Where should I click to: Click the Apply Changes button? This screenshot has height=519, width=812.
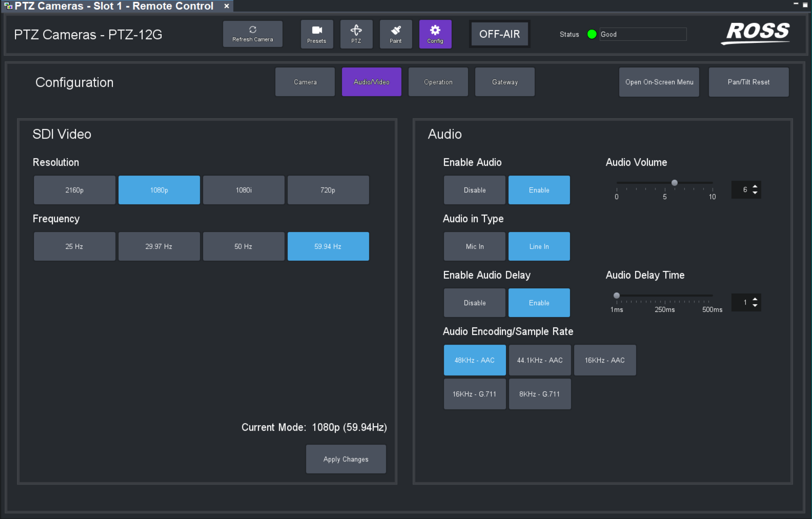[345, 459]
